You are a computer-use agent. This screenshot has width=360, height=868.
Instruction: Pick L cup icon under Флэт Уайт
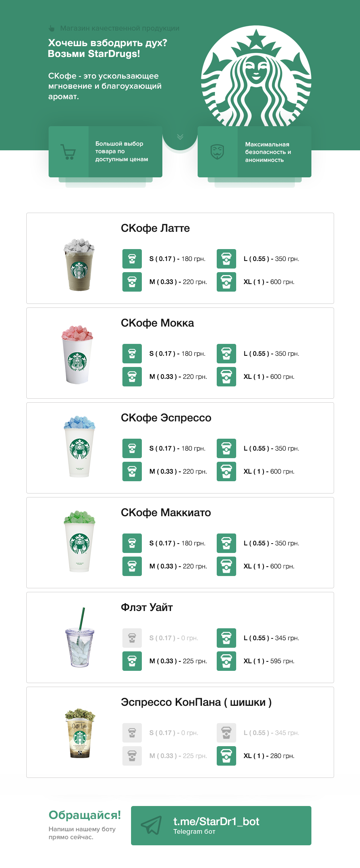point(226,638)
